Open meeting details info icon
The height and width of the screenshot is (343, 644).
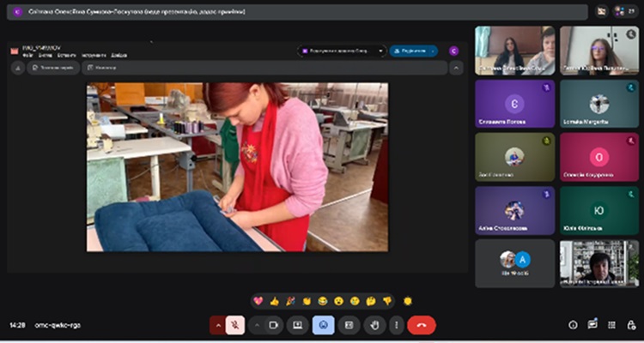pyautogui.click(x=573, y=325)
